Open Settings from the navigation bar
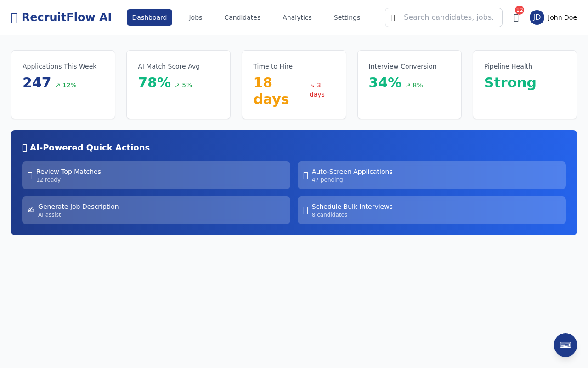Image resolution: width=588 pixels, height=368 pixels. (x=347, y=17)
